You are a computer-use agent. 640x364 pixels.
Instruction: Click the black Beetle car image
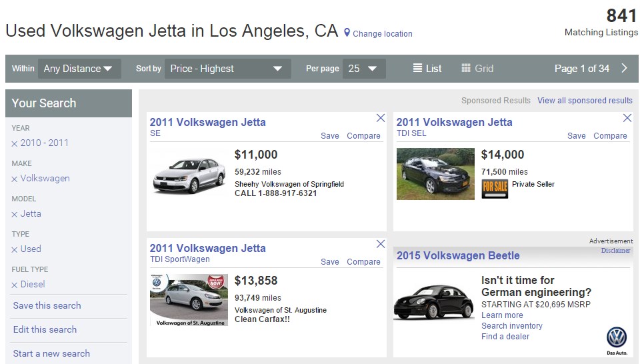pyautogui.click(x=433, y=303)
